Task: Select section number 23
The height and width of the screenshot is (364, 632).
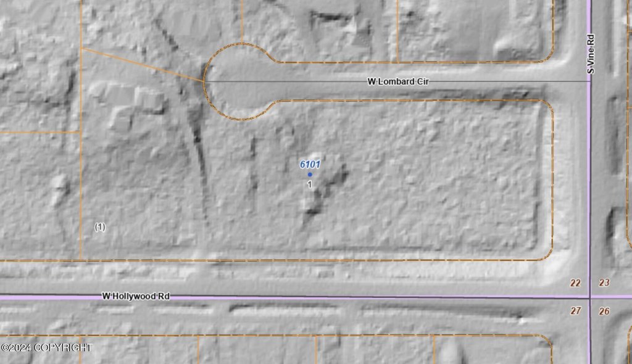Action: (x=604, y=283)
